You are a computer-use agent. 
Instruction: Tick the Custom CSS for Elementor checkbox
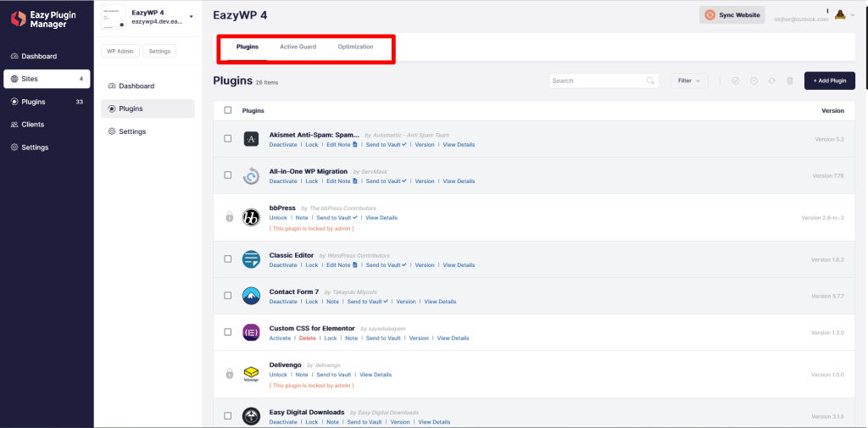coord(227,331)
